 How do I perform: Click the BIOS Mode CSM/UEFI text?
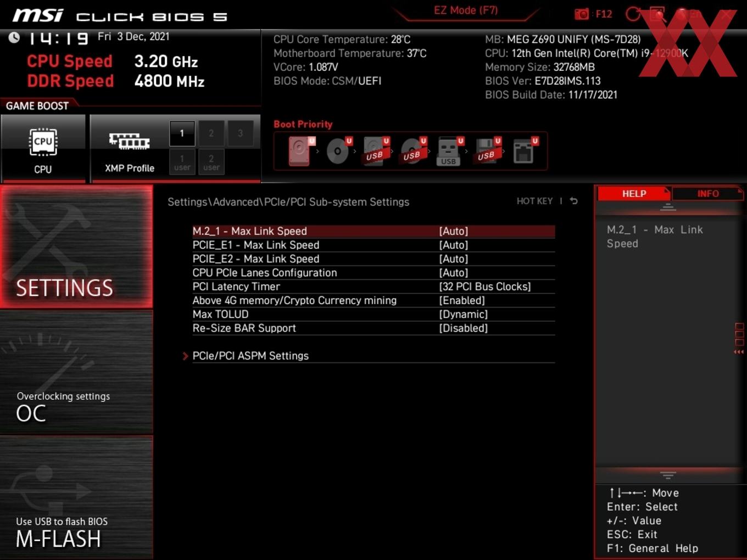tap(327, 81)
